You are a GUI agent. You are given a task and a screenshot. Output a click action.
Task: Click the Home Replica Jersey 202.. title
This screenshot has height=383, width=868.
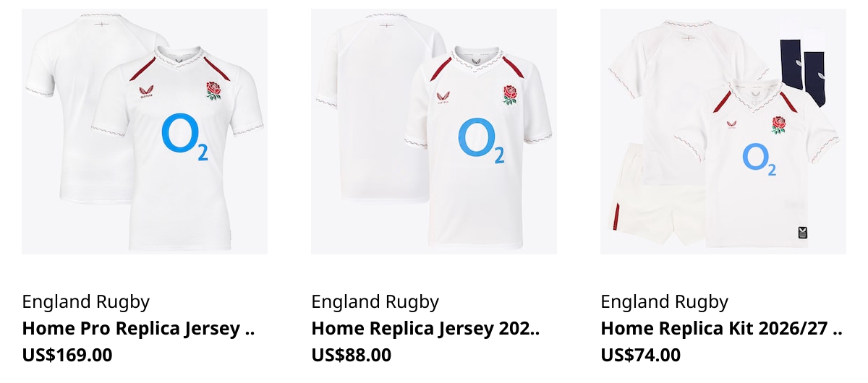click(426, 329)
